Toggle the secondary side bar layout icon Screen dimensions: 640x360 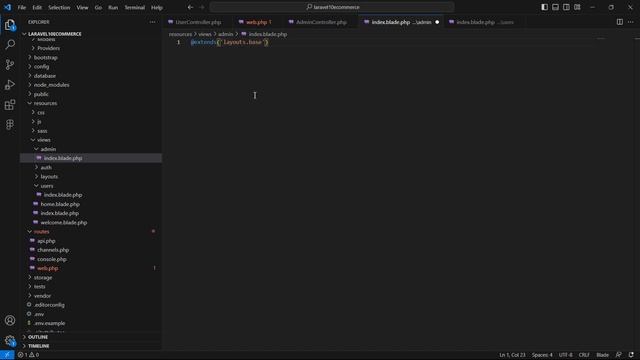(x=566, y=7)
